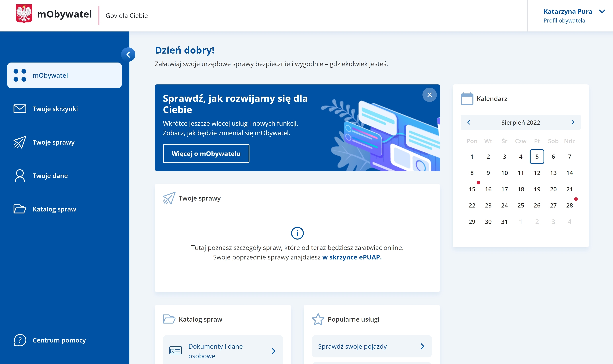The image size is (613, 364).
Task: Expand Dokumenty i dane osobowe chevron
Action: pyautogui.click(x=273, y=351)
